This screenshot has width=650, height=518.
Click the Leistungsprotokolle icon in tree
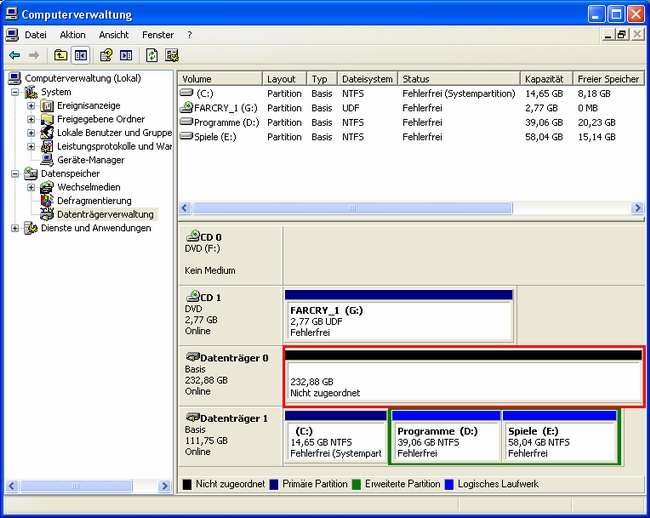point(47,146)
